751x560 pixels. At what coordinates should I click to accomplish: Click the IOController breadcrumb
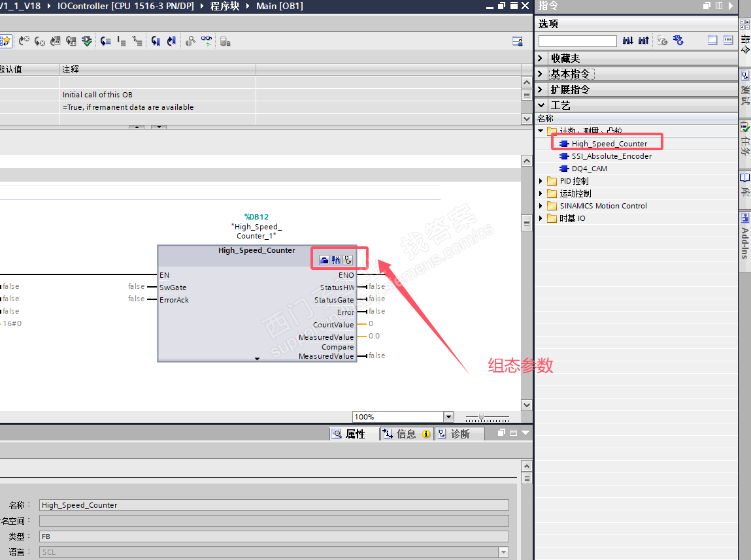pos(126,7)
